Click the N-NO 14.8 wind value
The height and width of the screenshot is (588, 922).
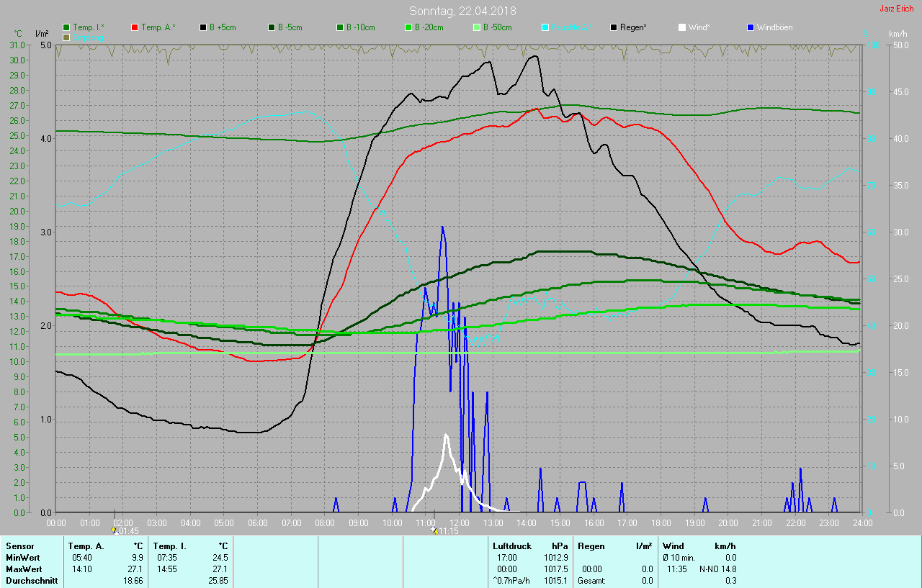click(x=717, y=569)
